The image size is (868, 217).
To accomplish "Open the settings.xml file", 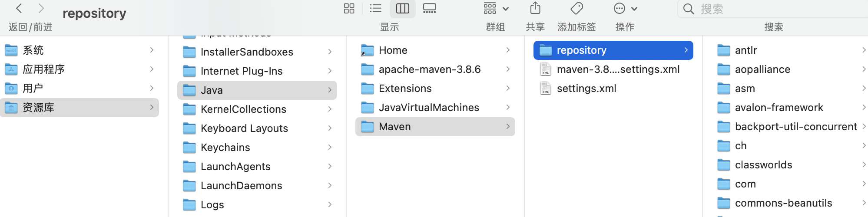I will pyautogui.click(x=586, y=89).
